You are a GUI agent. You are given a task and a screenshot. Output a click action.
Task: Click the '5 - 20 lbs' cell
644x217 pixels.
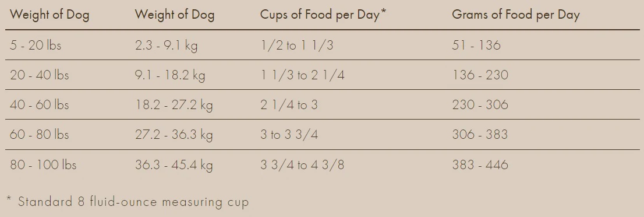pyautogui.click(x=36, y=45)
